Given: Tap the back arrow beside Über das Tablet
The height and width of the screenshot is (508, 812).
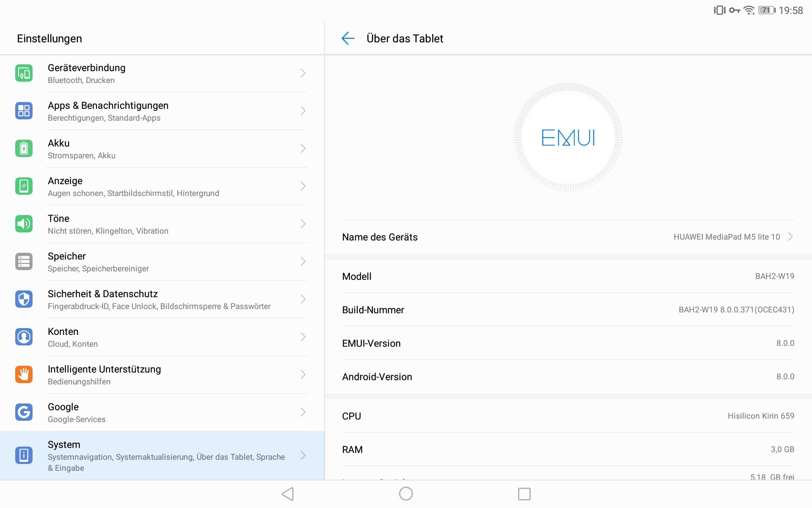Looking at the screenshot, I should click(348, 39).
